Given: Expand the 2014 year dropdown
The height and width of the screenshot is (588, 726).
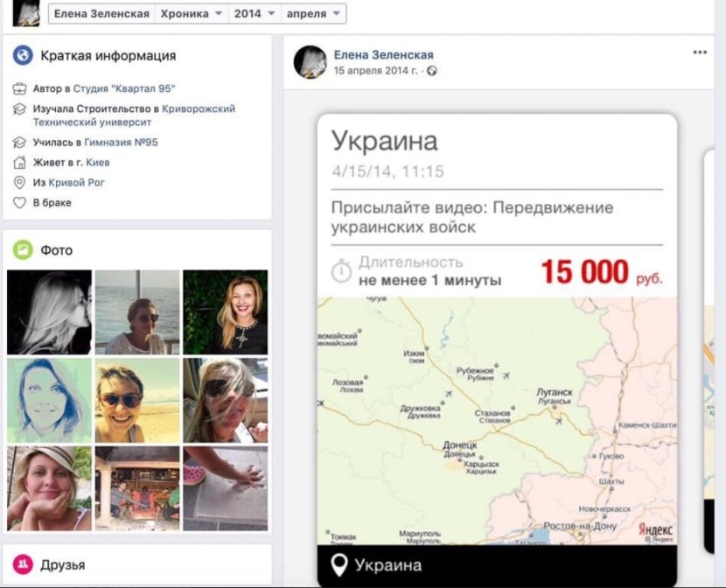Looking at the screenshot, I should [255, 14].
